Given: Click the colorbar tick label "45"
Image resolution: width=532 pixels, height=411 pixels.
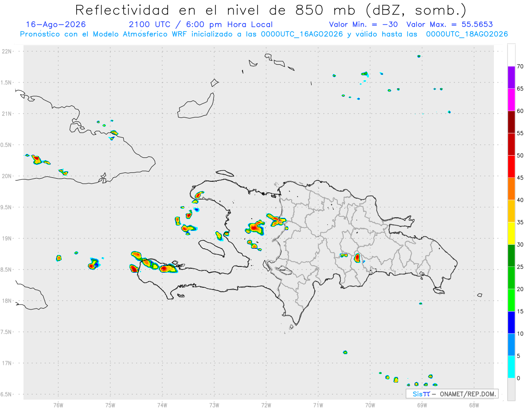Looking at the screenshot, I should 520,178.
